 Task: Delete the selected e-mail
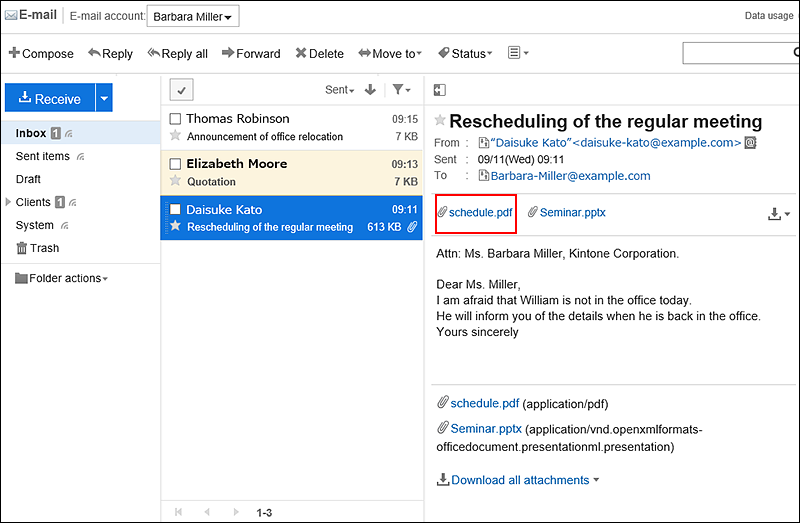319,53
